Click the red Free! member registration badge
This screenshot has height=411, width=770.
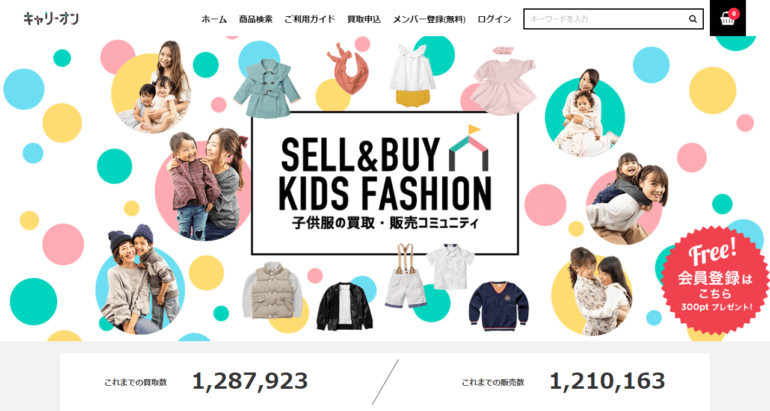[715, 280]
